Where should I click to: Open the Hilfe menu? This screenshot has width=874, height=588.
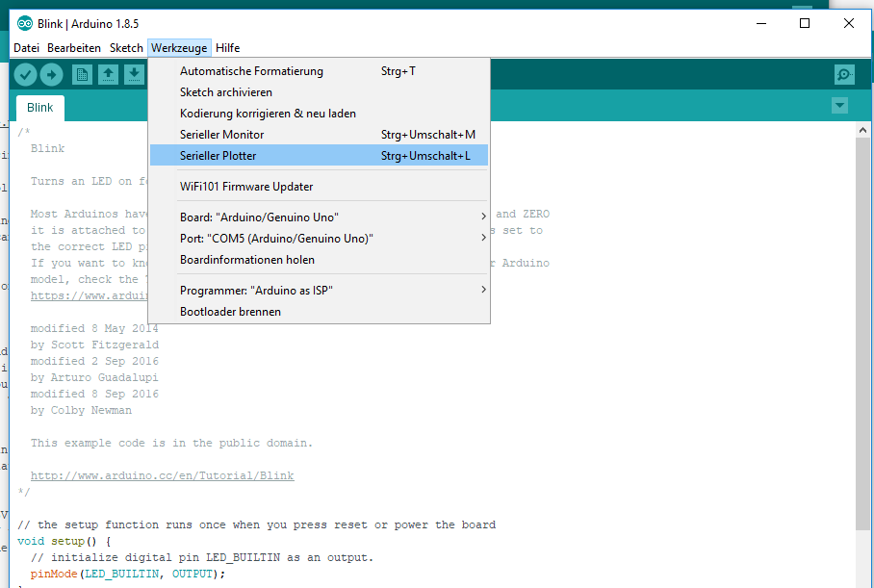[227, 48]
